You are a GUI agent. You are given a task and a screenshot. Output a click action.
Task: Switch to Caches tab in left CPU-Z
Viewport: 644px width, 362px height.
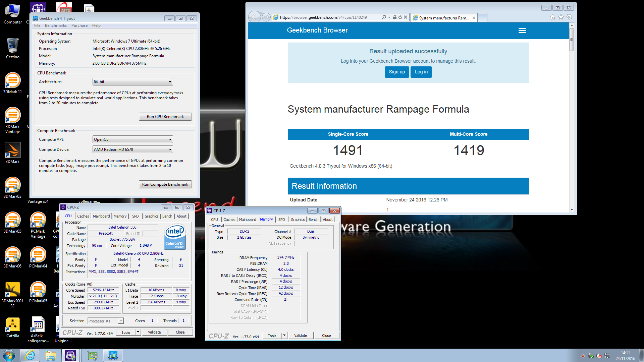click(83, 216)
